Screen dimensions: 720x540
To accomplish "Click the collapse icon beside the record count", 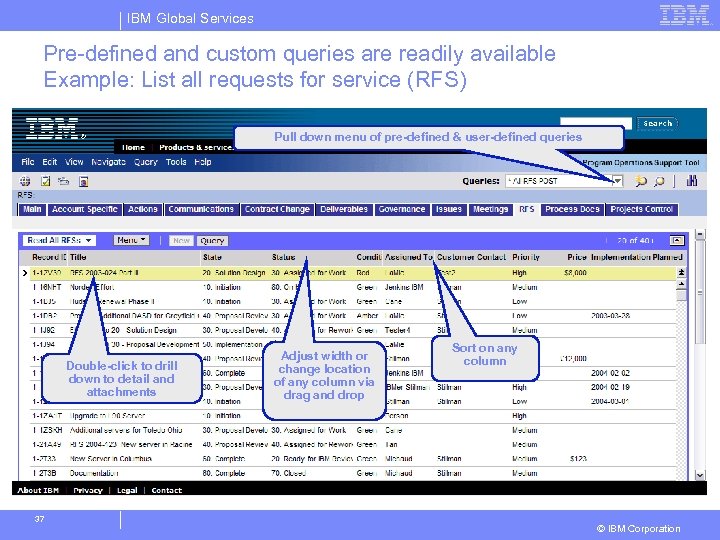I will point(677,240).
